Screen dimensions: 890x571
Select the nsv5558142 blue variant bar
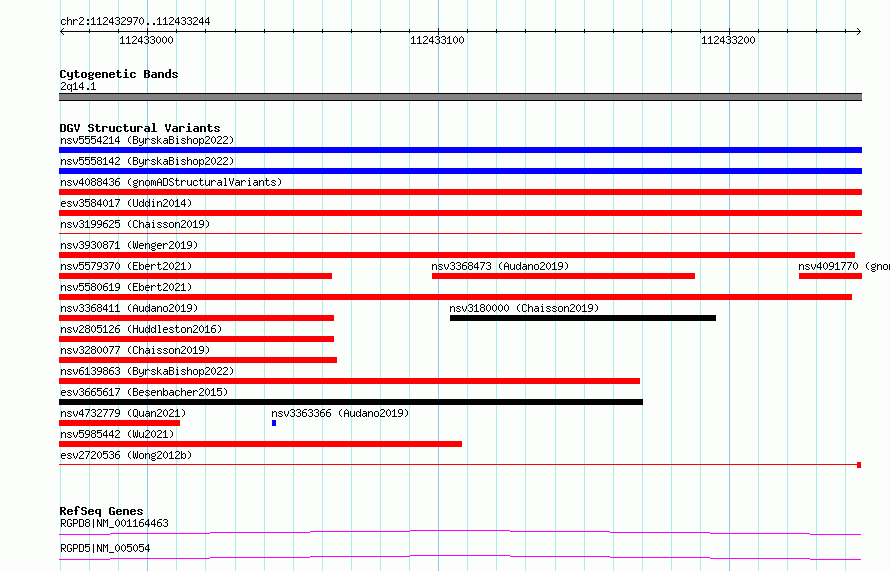click(x=460, y=171)
